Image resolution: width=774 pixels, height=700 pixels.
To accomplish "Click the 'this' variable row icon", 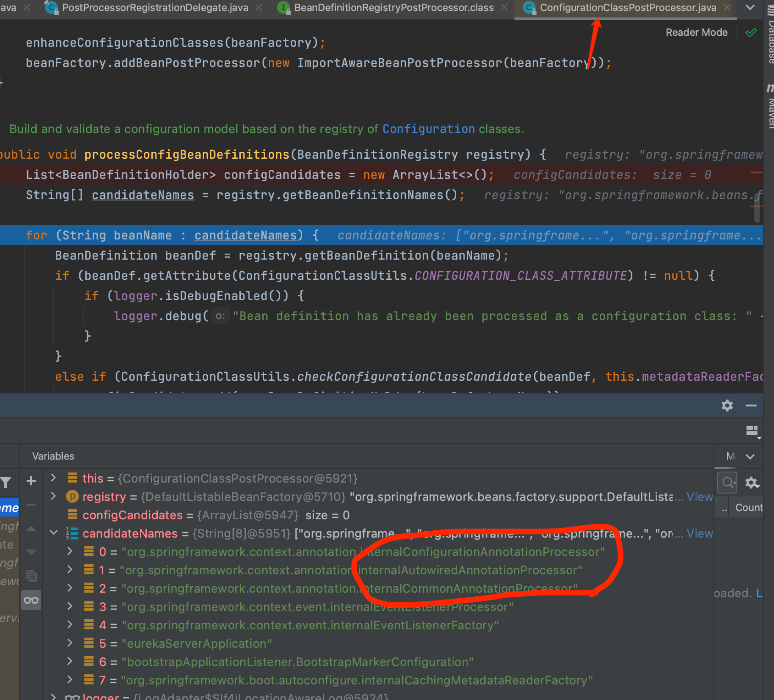I will pyautogui.click(x=72, y=478).
